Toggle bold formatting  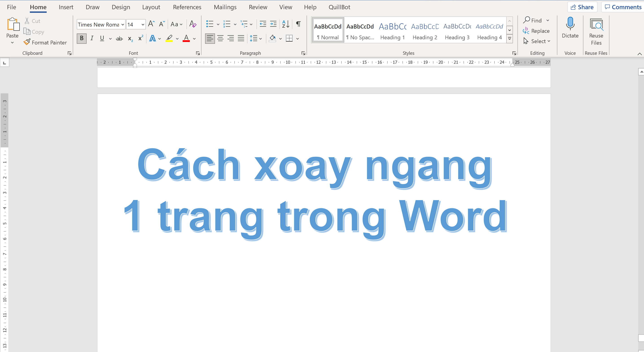(81, 38)
